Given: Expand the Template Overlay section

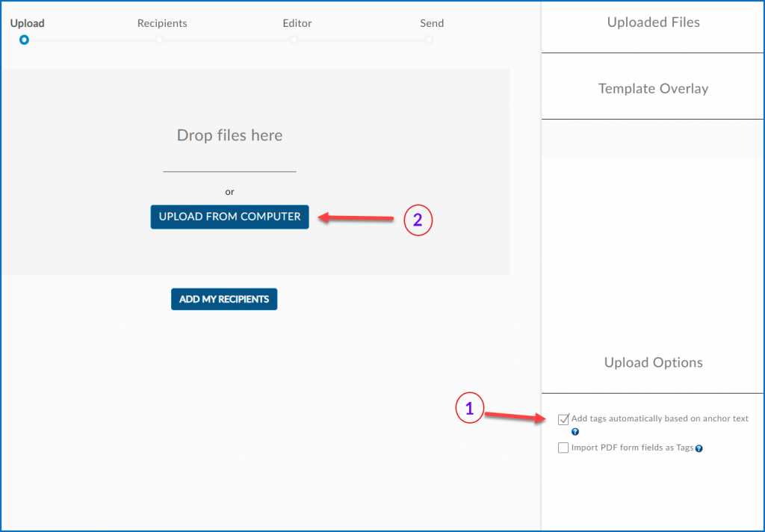Looking at the screenshot, I should 653,89.
